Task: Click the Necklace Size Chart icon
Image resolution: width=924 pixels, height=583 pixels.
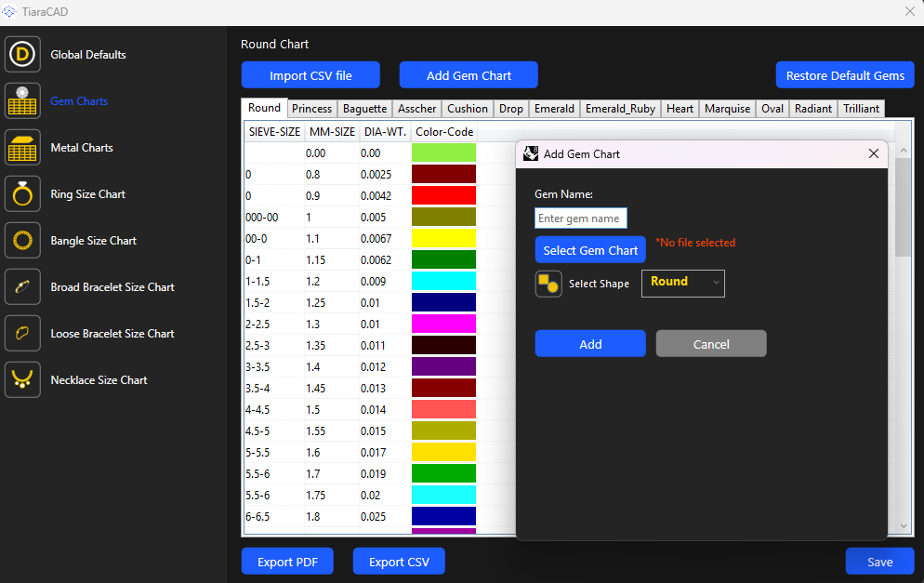Action: [22, 380]
